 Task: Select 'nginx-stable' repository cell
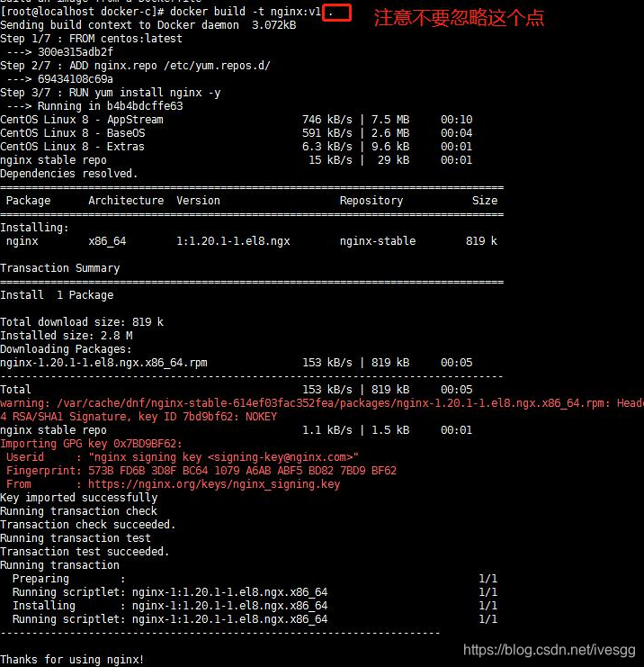click(378, 241)
